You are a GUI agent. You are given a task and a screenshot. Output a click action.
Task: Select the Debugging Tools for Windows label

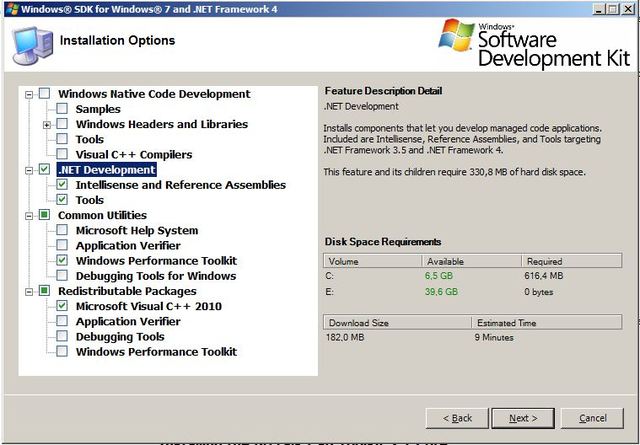click(156, 276)
